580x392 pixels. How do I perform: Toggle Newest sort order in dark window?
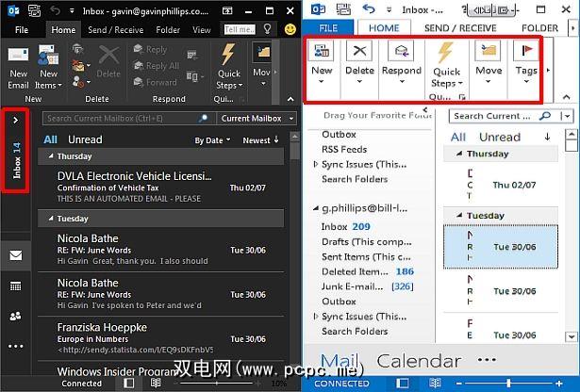point(260,140)
